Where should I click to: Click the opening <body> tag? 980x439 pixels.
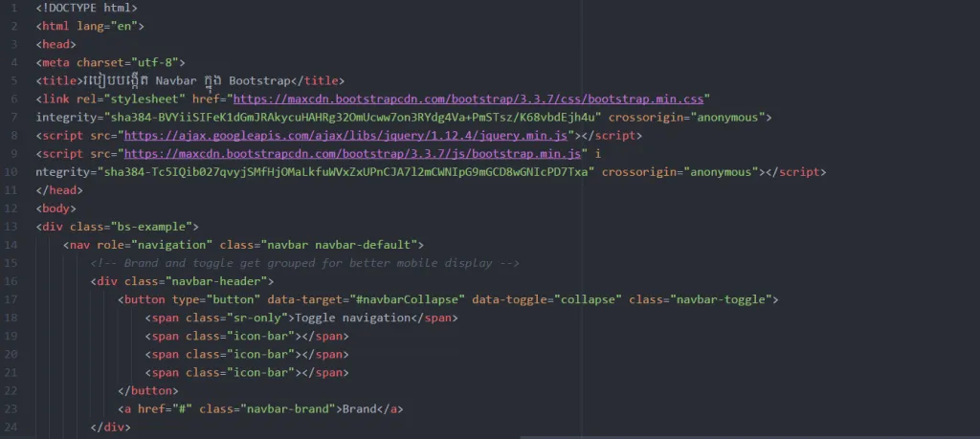coord(56,209)
